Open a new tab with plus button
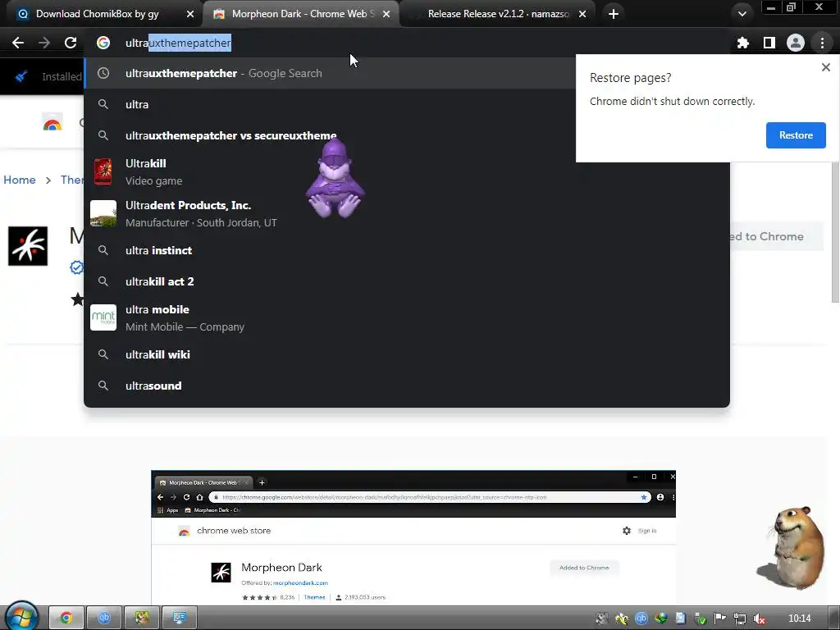This screenshot has width=840, height=630. pyautogui.click(x=614, y=14)
